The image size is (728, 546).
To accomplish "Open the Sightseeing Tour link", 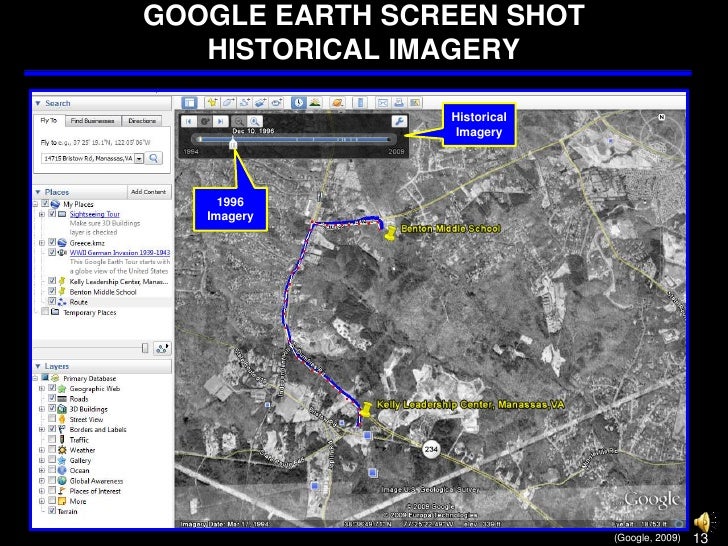I will 95,214.
